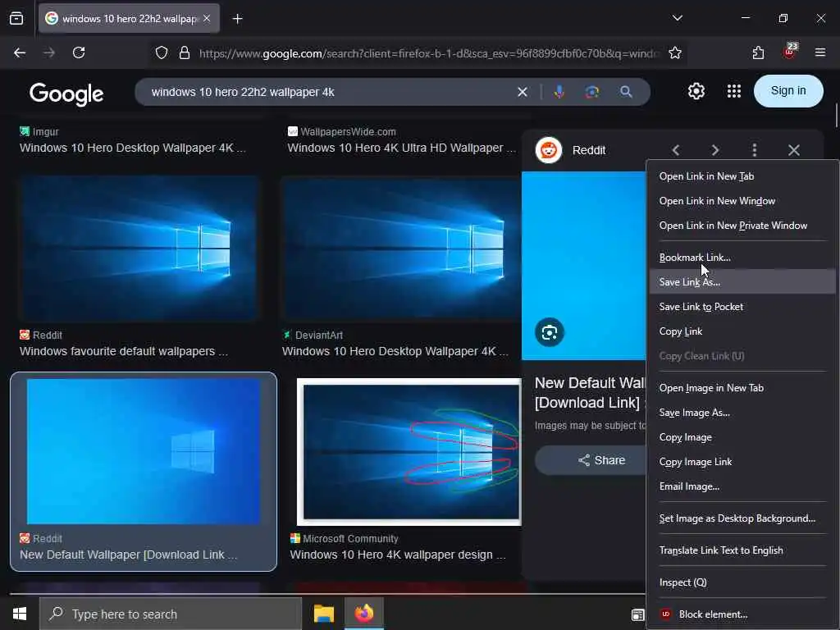The width and height of the screenshot is (840, 630).
Task: Open File Explorer from taskbar
Action: coord(323,614)
